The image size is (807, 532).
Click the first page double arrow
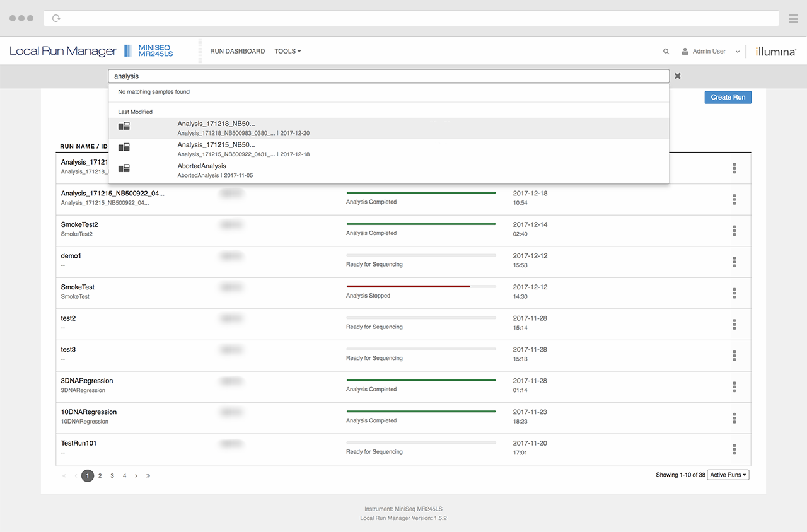click(x=64, y=476)
